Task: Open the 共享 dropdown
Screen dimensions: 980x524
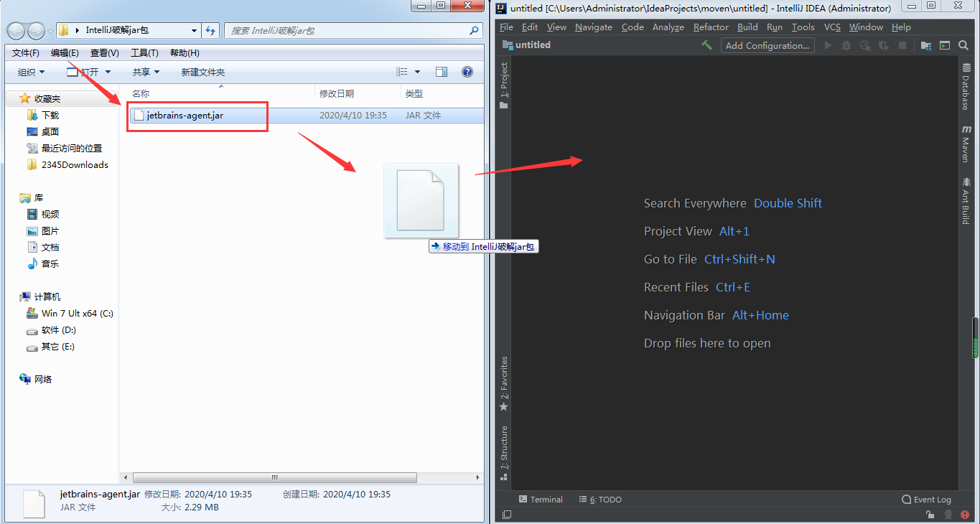Action: (146, 72)
